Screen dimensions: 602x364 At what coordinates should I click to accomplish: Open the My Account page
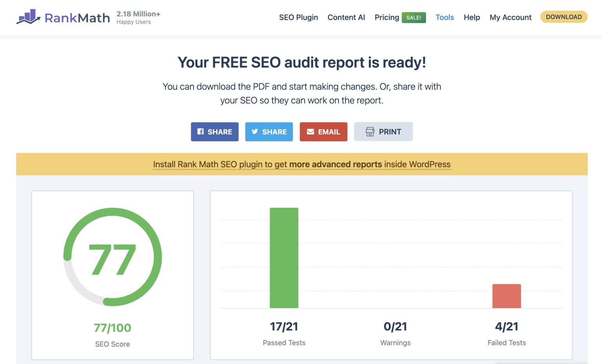(x=510, y=17)
